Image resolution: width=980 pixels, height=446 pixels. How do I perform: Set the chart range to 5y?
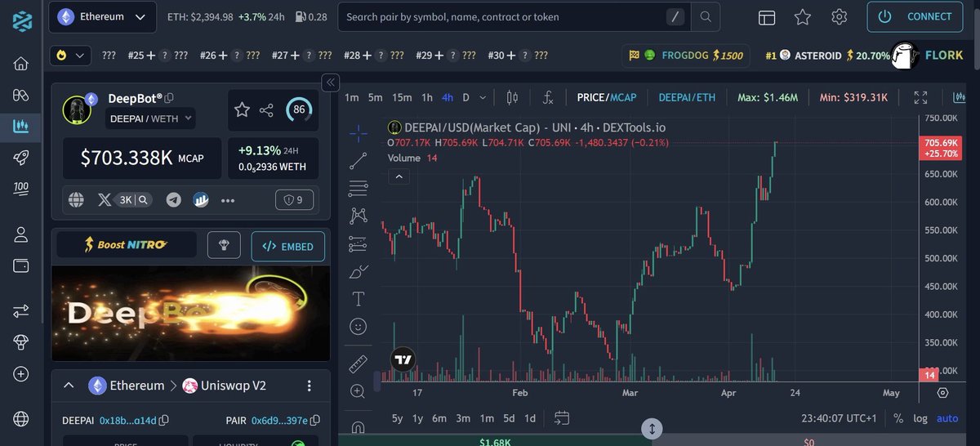[397, 418]
